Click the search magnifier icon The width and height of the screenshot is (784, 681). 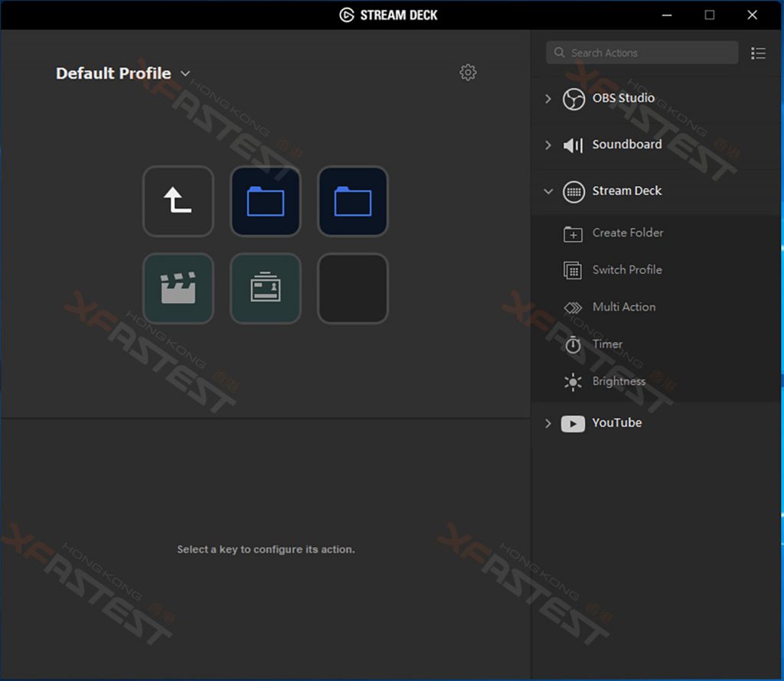coord(560,53)
